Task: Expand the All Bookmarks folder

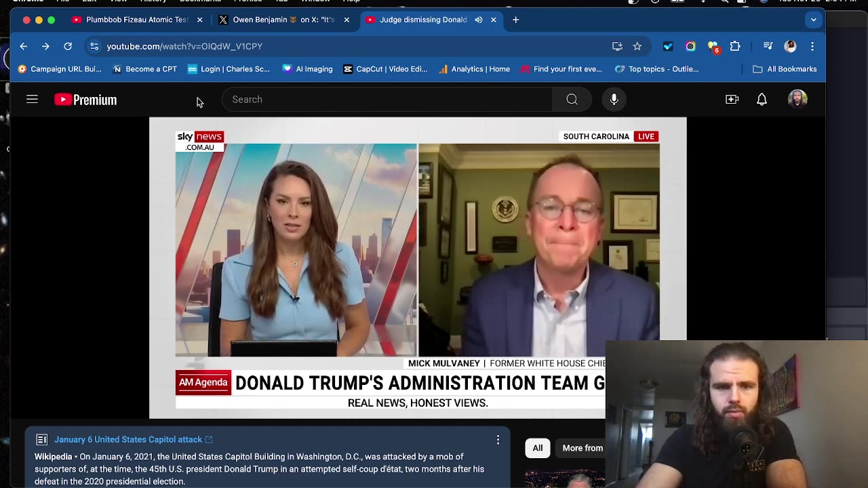Action: (785, 69)
